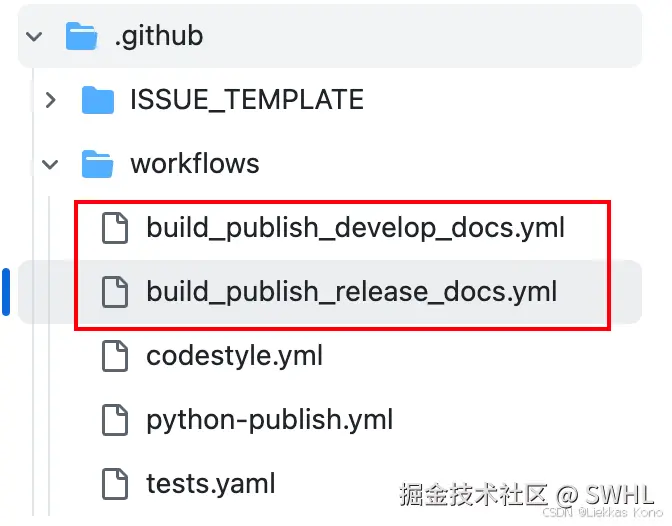
Task: Open tests.yaml workflow file
Action: click(x=210, y=484)
